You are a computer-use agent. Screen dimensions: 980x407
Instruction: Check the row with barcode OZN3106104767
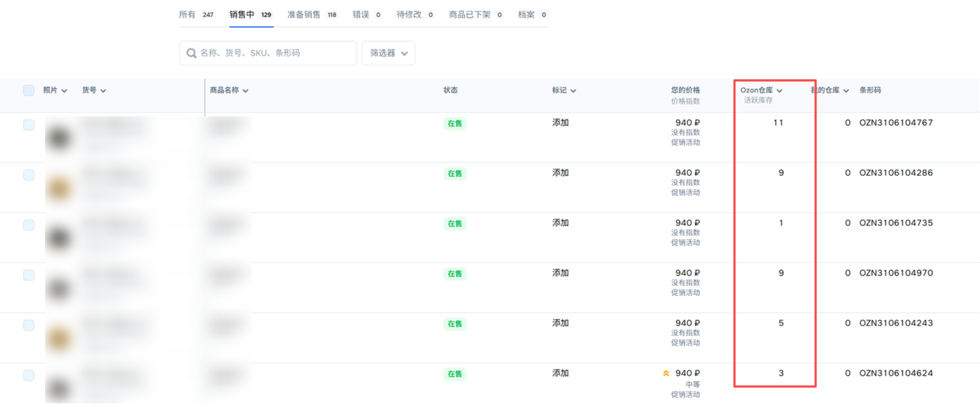29,125
